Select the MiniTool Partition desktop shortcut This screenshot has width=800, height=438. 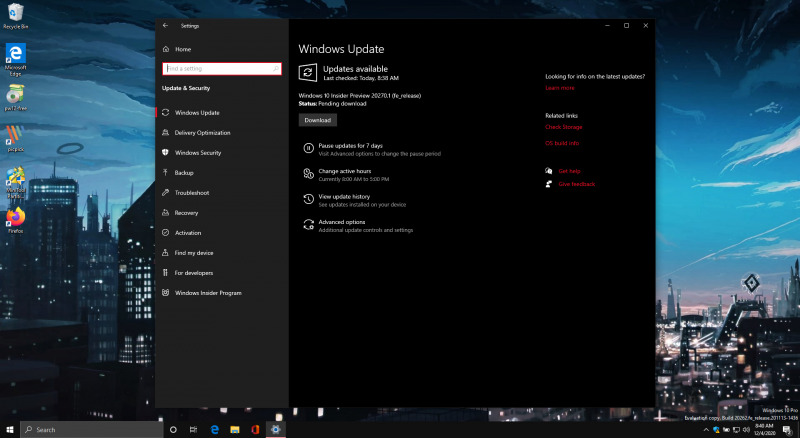click(15, 183)
